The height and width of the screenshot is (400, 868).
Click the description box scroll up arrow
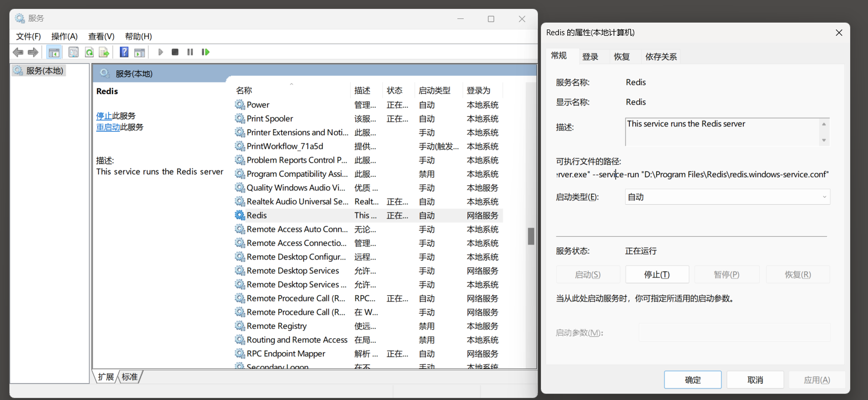tap(824, 124)
